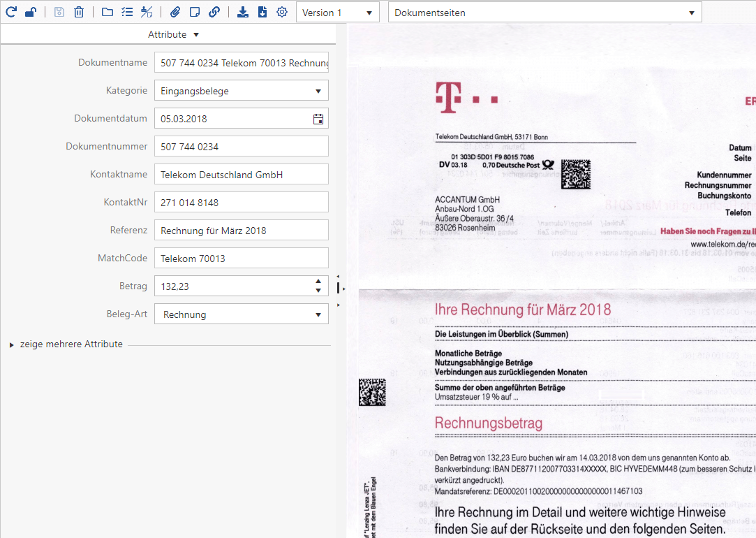The width and height of the screenshot is (756, 538).
Task: Open the Dokumentdatum calendar picker
Action: tap(318, 119)
